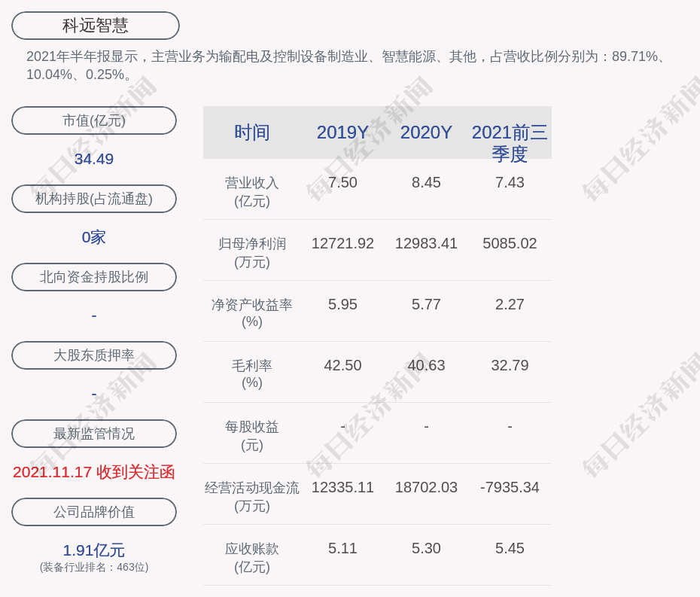This screenshot has width=700, height=597.
Task: Select cash flow -7935.34
Action: 510,487
